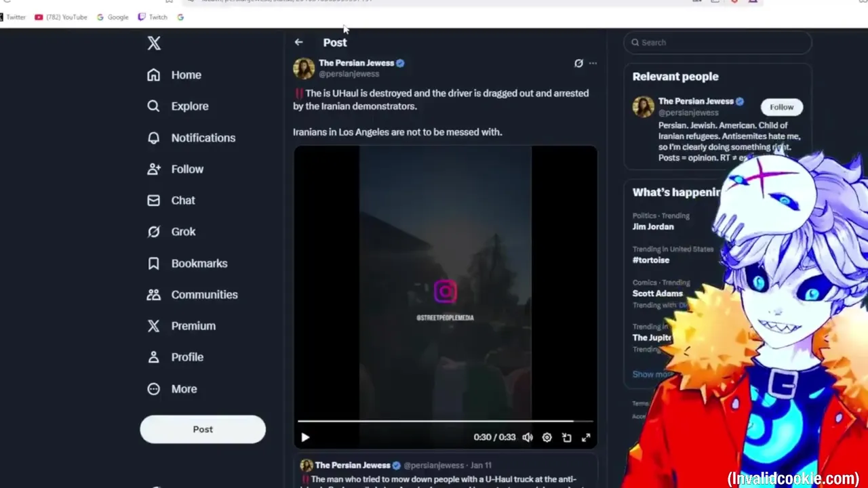
Task: Click the Bookmarks ribbon icon
Action: (154, 263)
